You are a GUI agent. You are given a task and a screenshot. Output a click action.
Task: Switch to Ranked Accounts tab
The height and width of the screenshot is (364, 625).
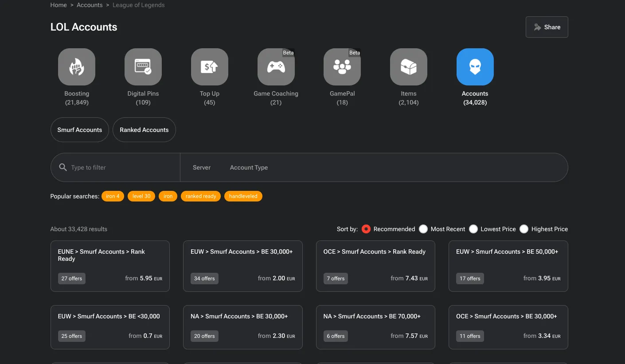(x=144, y=130)
